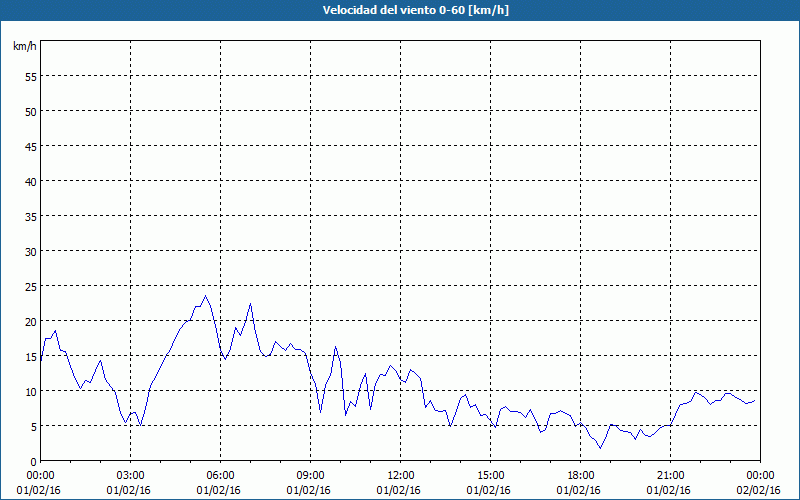Click the y-axis label '25'

click(31, 286)
